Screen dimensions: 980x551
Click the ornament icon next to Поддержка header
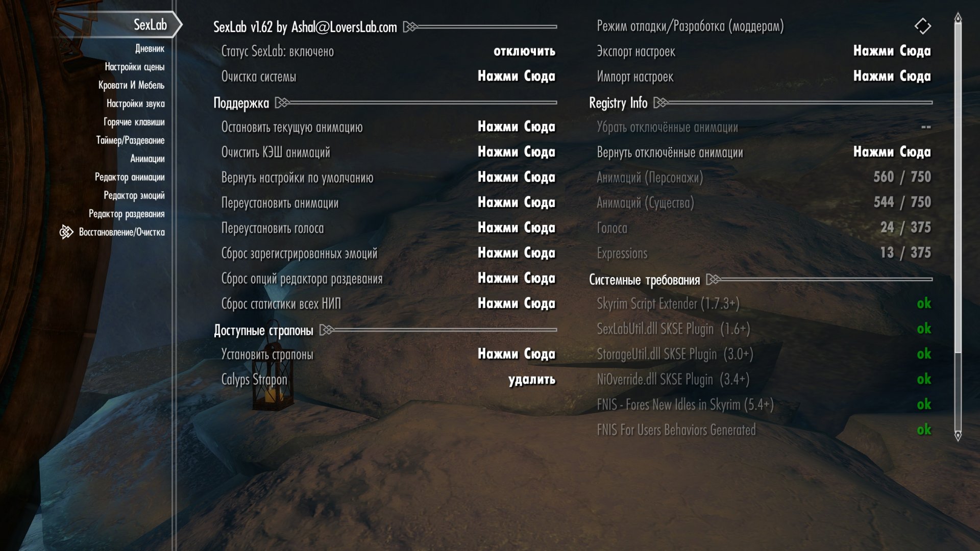[282, 103]
